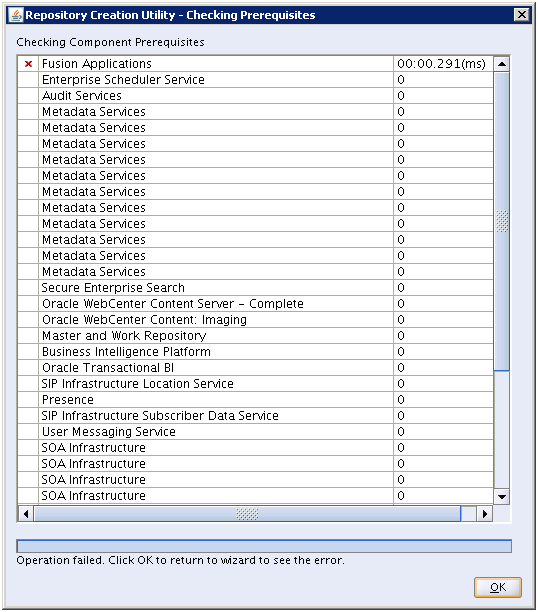Click the vertical scrollbar thumb
Screen dimensions: 538x612
(502, 221)
